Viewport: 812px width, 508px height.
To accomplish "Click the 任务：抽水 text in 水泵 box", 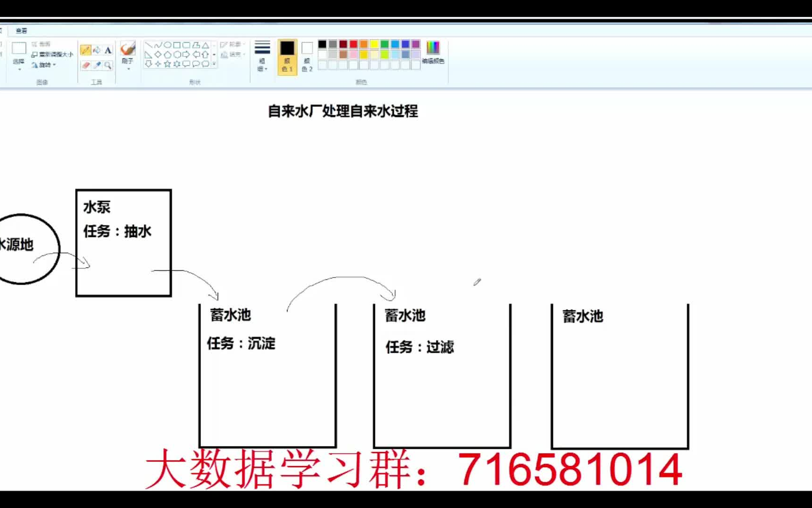I will [117, 231].
